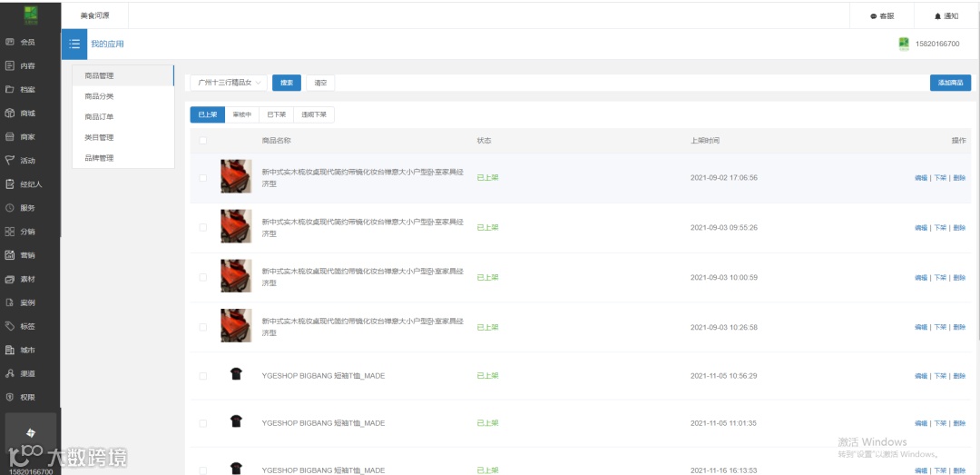Open the 内容 content sidebar icon
The height and width of the screenshot is (475, 980).
(9, 65)
